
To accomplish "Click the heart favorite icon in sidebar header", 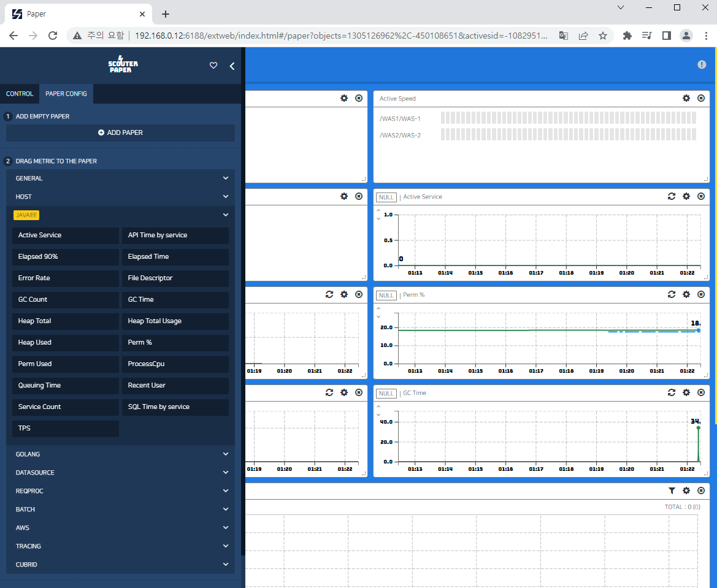I will point(213,66).
